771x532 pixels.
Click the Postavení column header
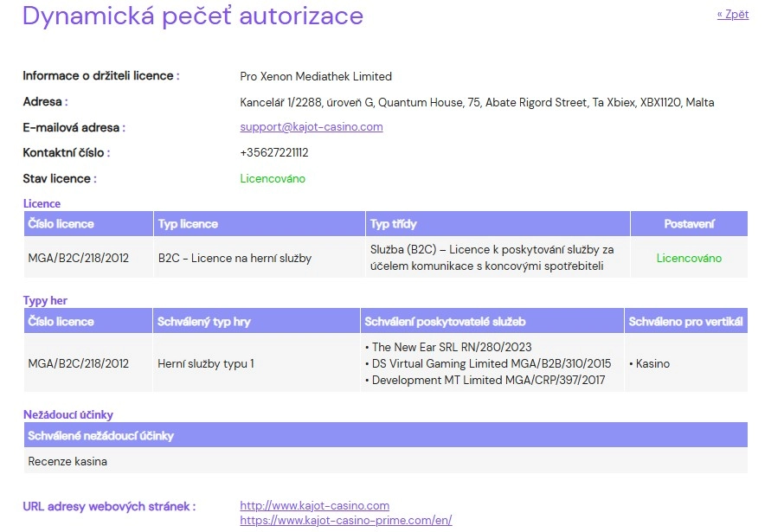pos(689,224)
